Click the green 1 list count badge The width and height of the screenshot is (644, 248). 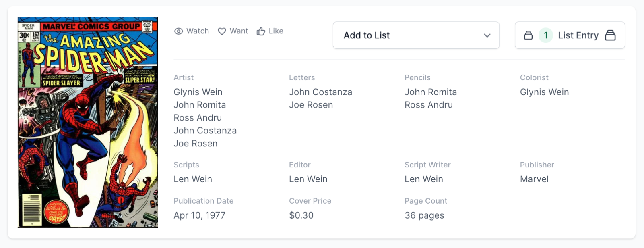545,35
